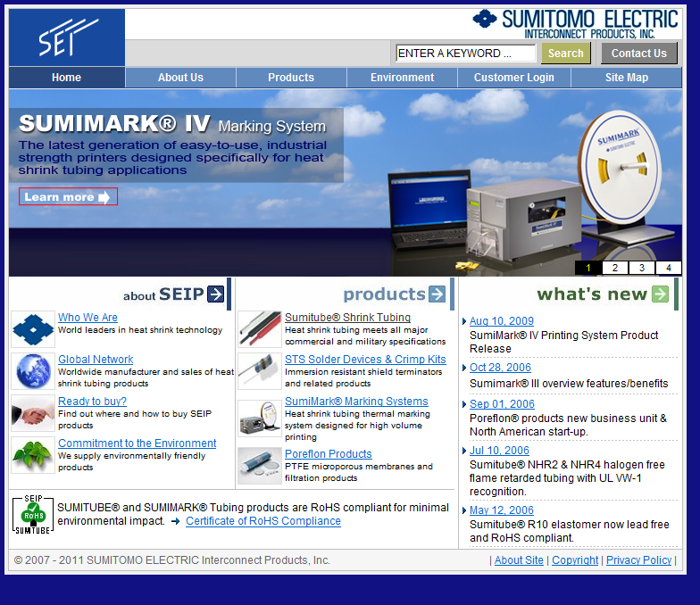Image resolution: width=700 pixels, height=605 pixels.
Task: Open Commitment to the Environment link
Action: [x=137, y=443]
